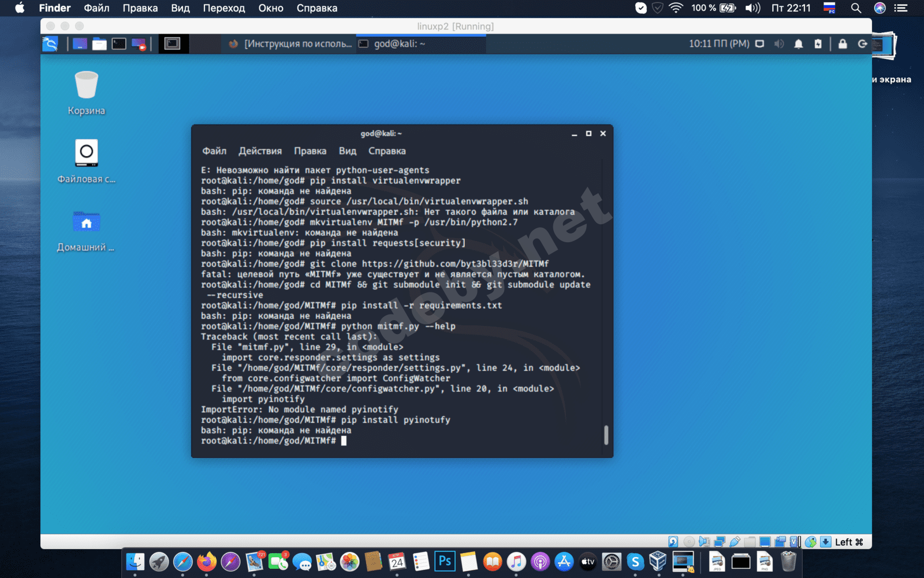Open the terminal Вид menu
The width and height of the screenshot is (924, 578).
pos(348,151)
